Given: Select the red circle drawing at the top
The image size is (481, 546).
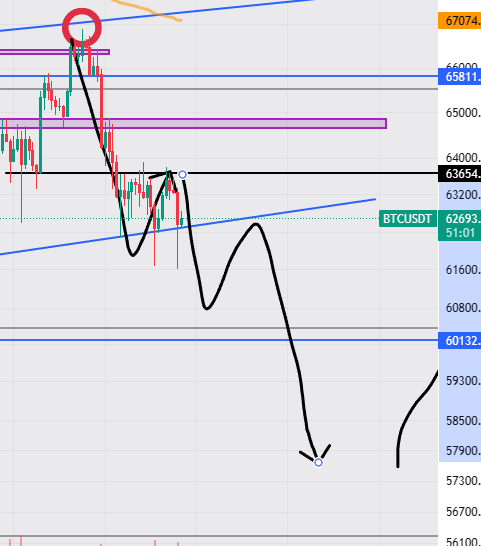Looking at the screenshot, I should click(x=82, y=28).
